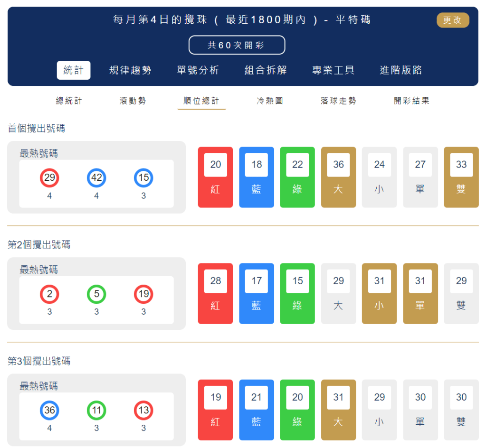Viewport: 486px width, 448px height.
Task: Select the green 綠 card showing 22
Action: (297, 177)
